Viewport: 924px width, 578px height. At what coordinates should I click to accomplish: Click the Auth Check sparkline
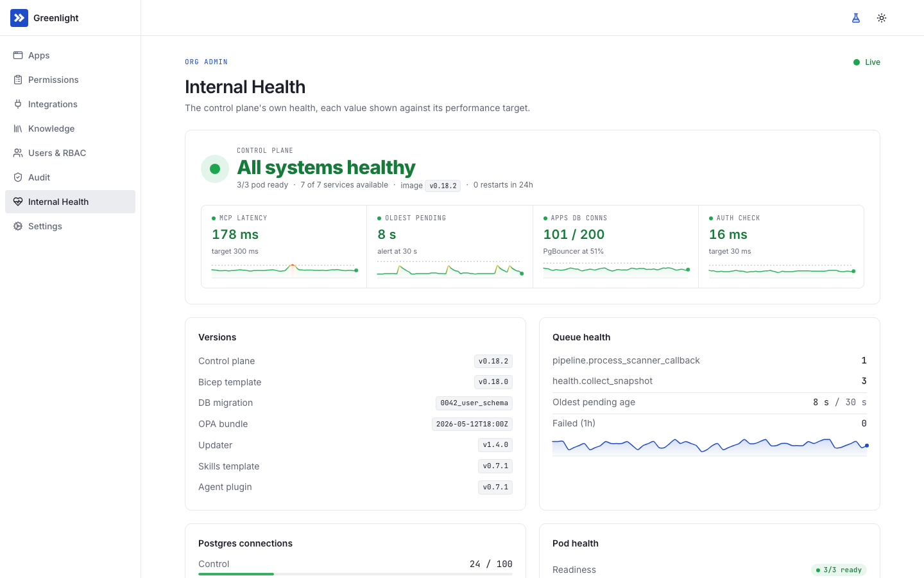[782, 270]
